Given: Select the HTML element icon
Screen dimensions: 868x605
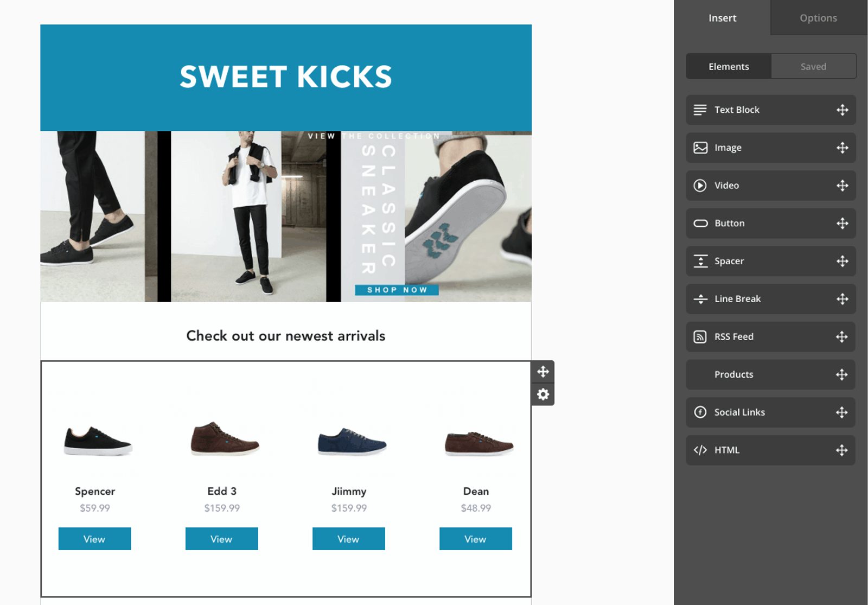Looking at the screenshot, I should coord(700,450).
